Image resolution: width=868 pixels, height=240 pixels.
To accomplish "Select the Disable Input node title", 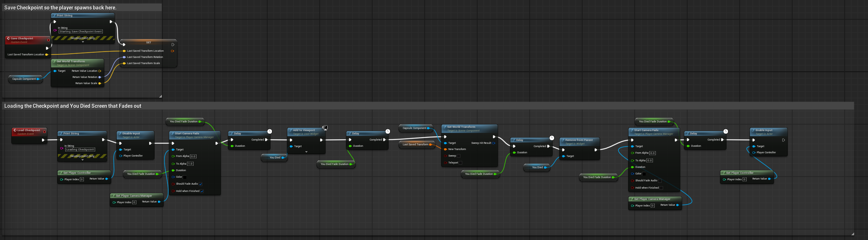I will pos(131,134).
